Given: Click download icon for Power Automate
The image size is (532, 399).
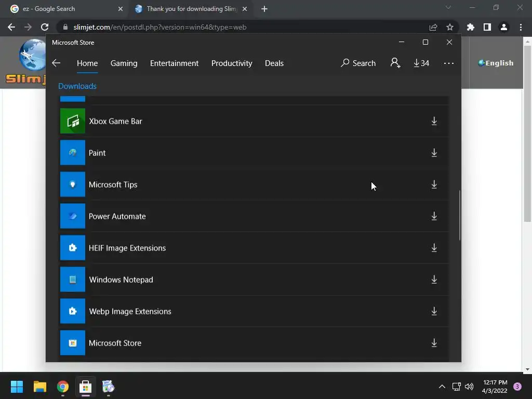Looking at the screenshot, I should pyautogui.click(x=434, y=216).
